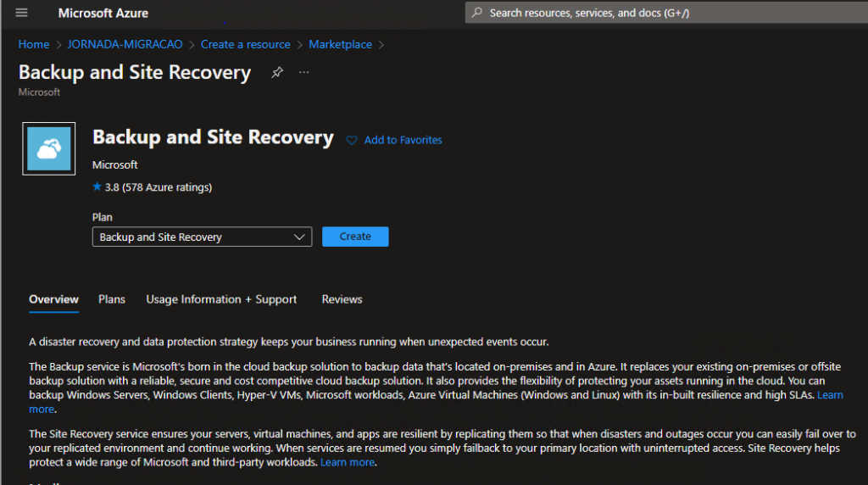The height and width of the screenshot is (485, 868).
Task: Click the Backup and Site Recovery logo
Action: pos(48,150)
